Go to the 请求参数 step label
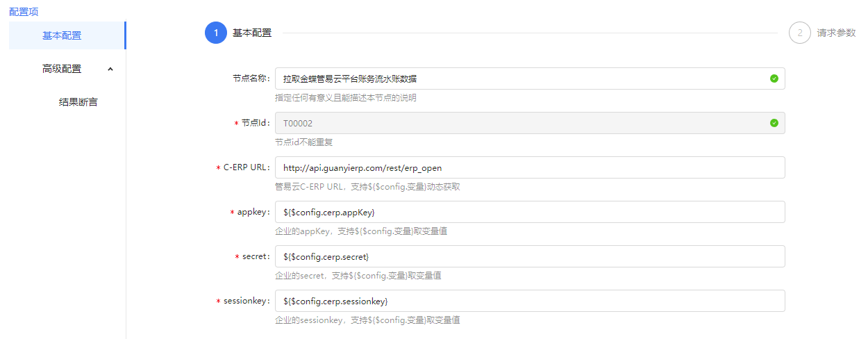Screen dimensions: 868x339 click(836, 33)
